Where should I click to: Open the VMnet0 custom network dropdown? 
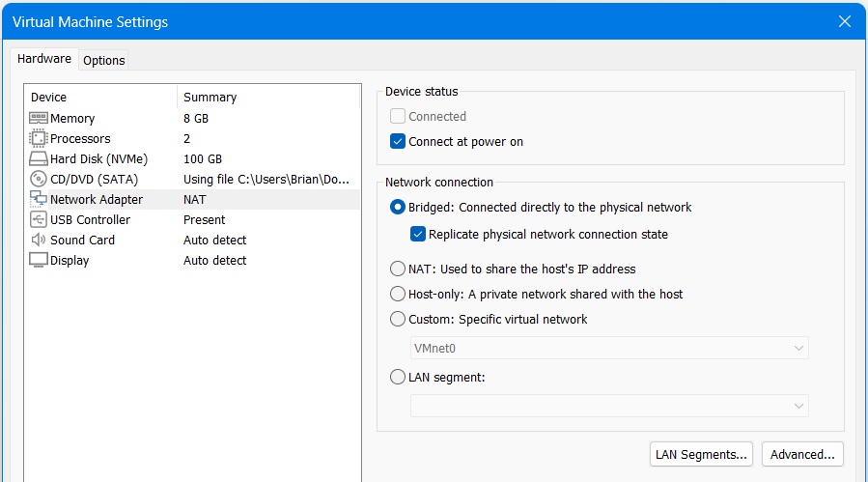pos(608,348)
